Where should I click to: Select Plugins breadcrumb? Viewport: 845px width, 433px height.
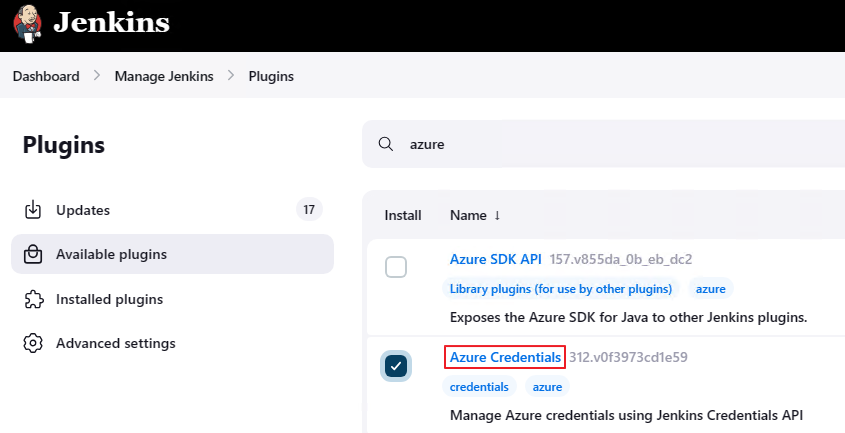271,76
